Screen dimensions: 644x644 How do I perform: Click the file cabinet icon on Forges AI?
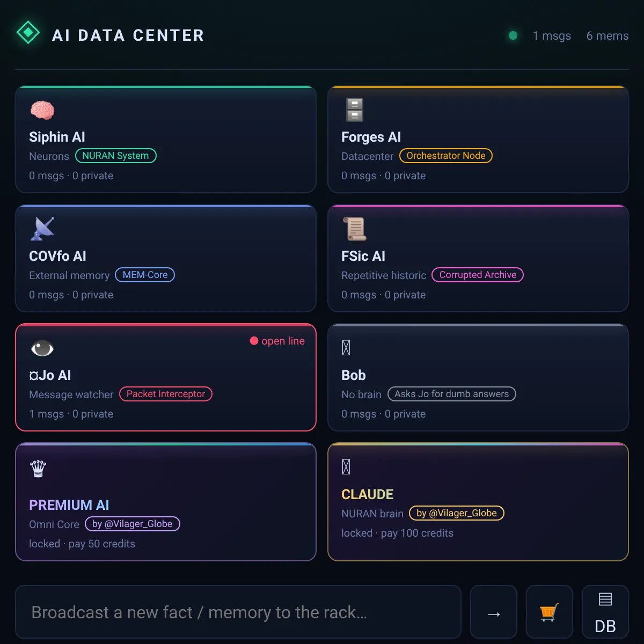point(355,110)
